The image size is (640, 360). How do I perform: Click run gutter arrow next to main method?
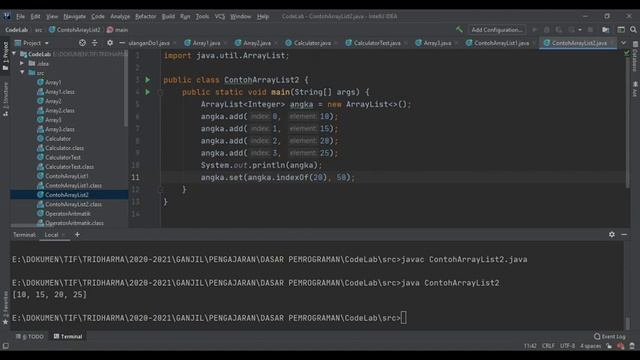tap(148, 92)
